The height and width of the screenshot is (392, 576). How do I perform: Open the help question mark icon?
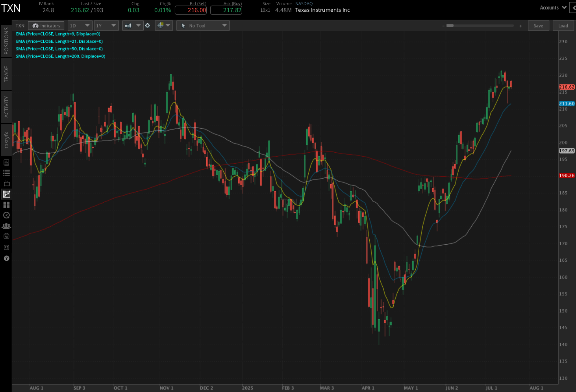pos(6,258)
